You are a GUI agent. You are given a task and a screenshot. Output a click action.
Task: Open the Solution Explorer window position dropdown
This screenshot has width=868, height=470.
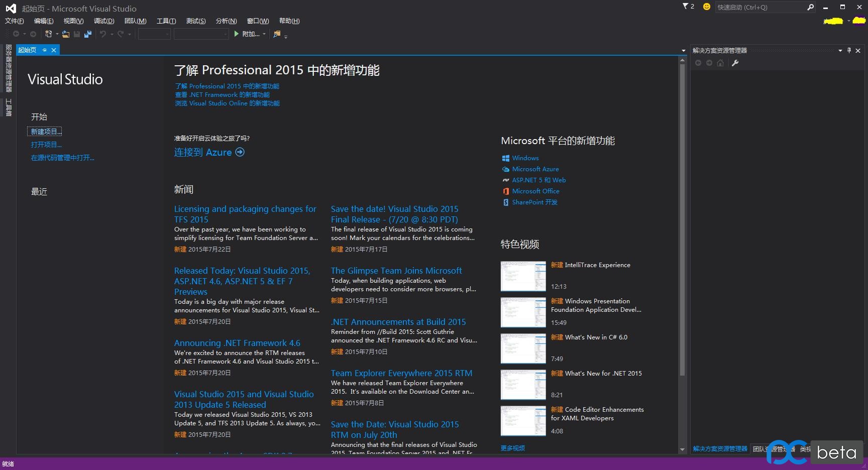840,50
